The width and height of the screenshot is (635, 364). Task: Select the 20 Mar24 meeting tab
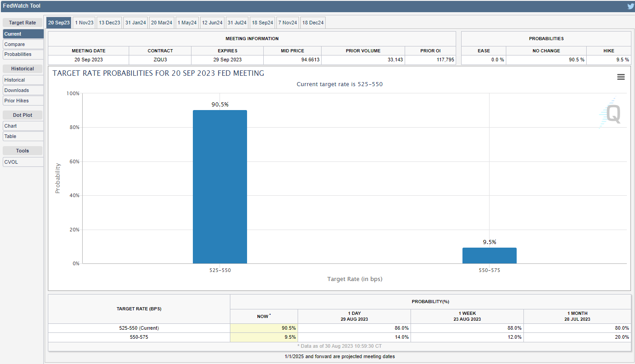point(162,23)
